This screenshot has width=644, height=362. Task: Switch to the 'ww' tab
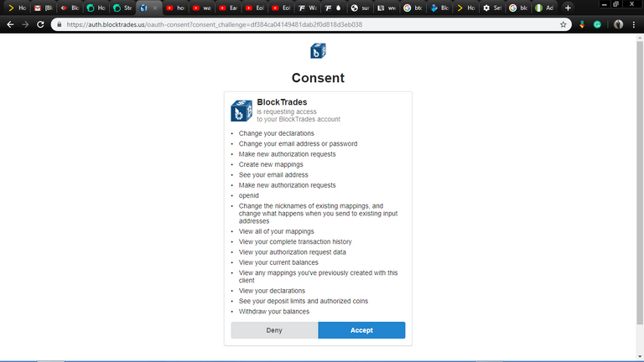click(386, 8)
